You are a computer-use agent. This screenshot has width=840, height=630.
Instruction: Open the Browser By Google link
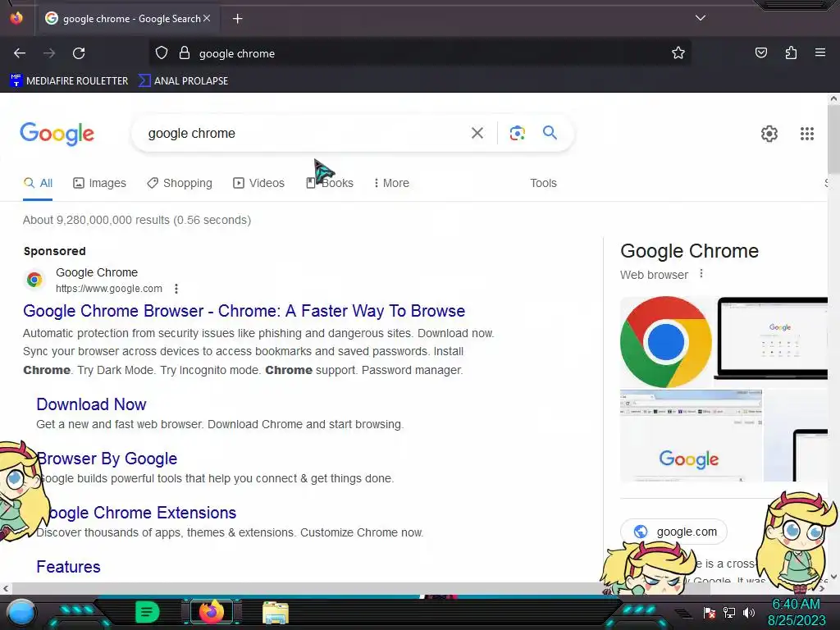click(107, 459)
